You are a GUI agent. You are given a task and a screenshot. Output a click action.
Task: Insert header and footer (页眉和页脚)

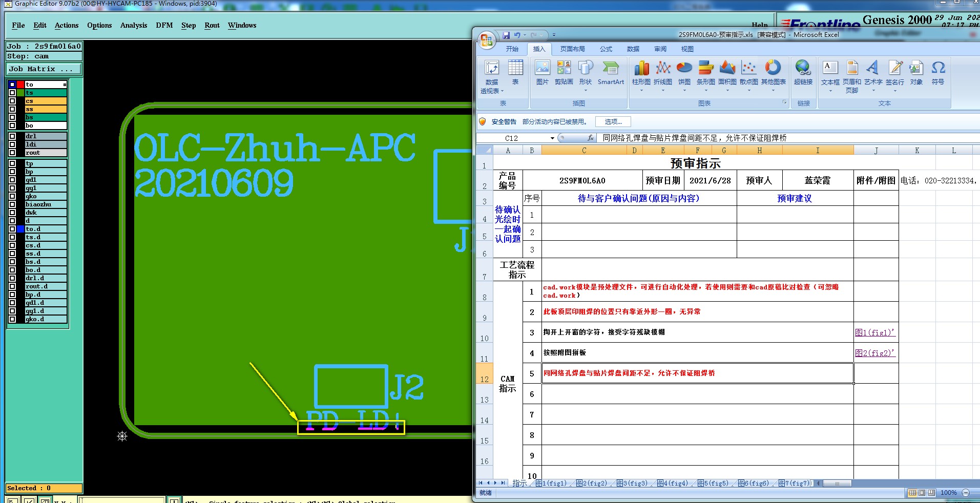pyautogui.click(x=851, y=77)
